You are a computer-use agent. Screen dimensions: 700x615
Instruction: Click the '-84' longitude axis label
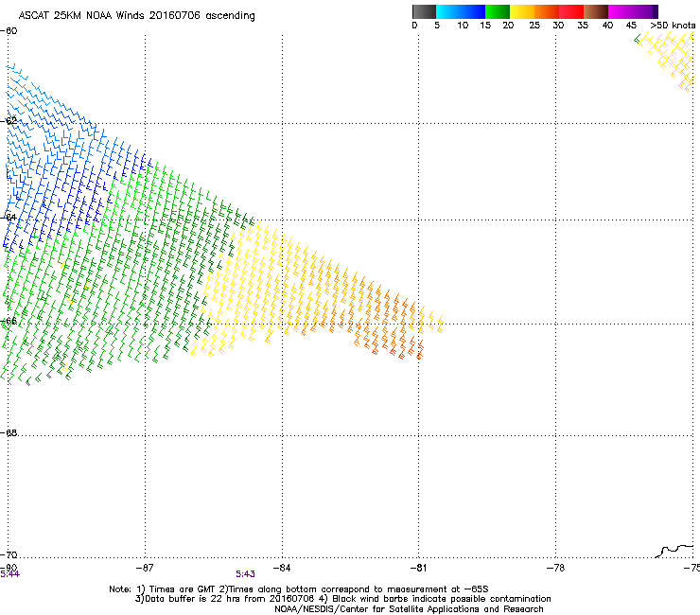pos(282,568)
